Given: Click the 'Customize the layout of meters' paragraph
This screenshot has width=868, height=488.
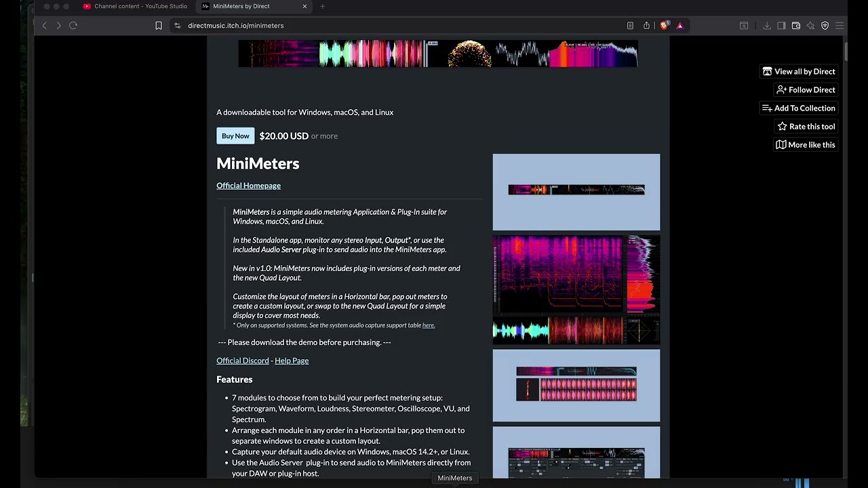Looking at the screenshot, I should (x=340, y=306).
